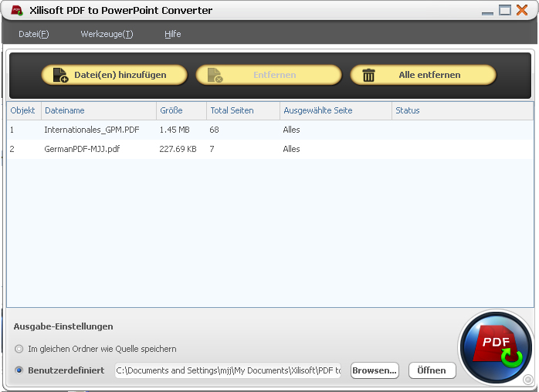The image size is (539, 392).
Task: Open the Werkzeuge(T) menu
Action: click(x=107, y=34)
